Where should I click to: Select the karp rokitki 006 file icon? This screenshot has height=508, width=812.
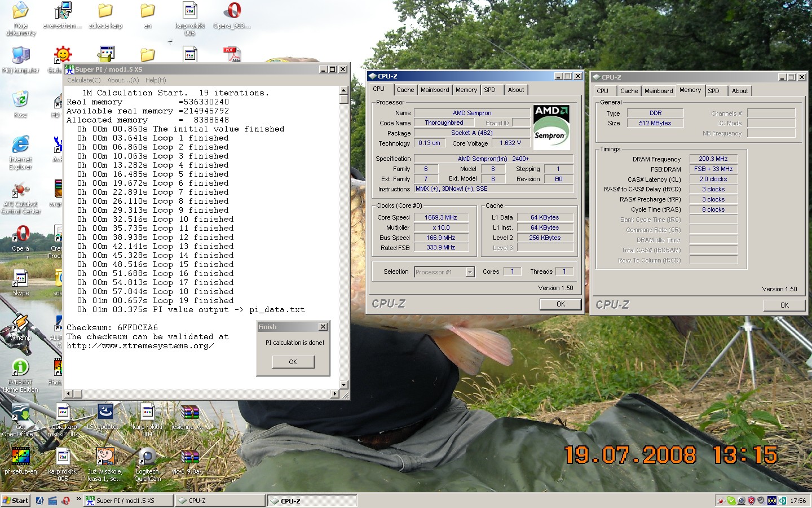tap(190, 19)
